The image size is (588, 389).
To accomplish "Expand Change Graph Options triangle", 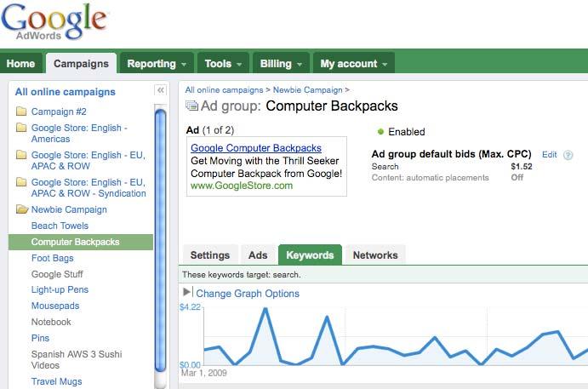I will pos(188,293).
